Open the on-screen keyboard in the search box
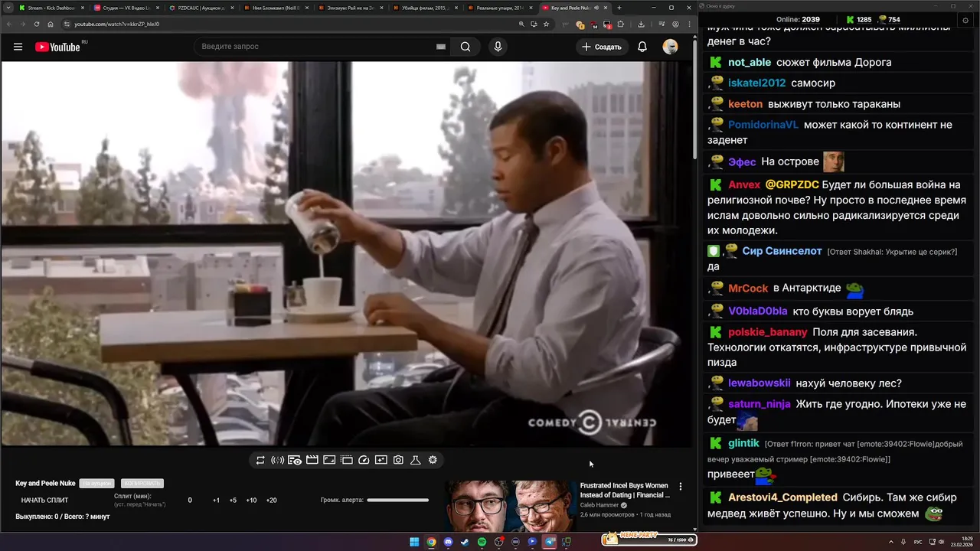The width and height of the screenshot is (980, 551). click(441, 47)
